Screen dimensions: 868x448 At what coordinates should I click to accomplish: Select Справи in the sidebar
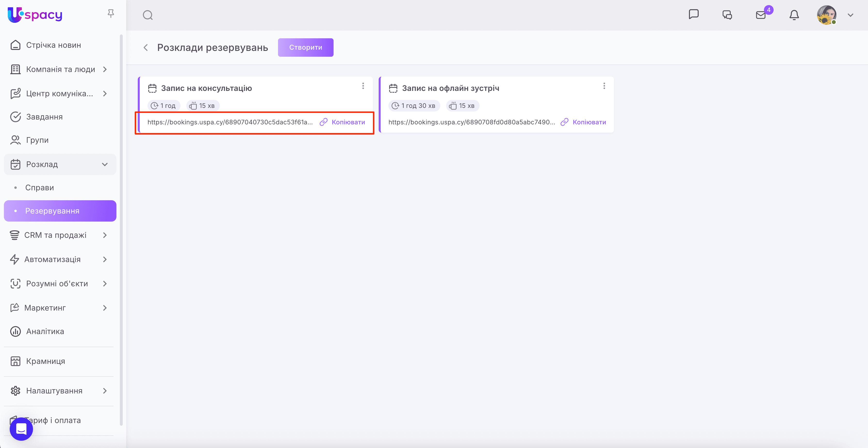point(40,188)
